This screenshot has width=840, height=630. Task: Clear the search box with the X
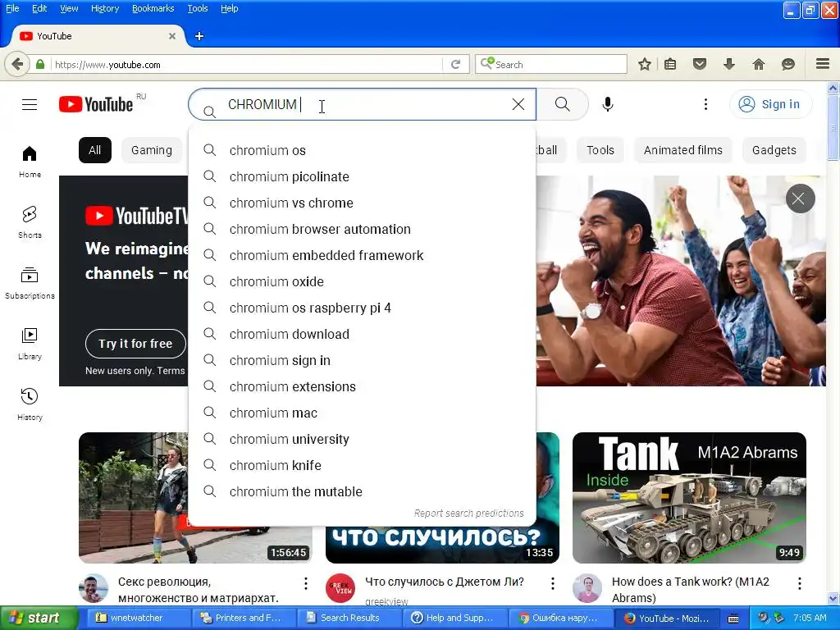(518, 104)
